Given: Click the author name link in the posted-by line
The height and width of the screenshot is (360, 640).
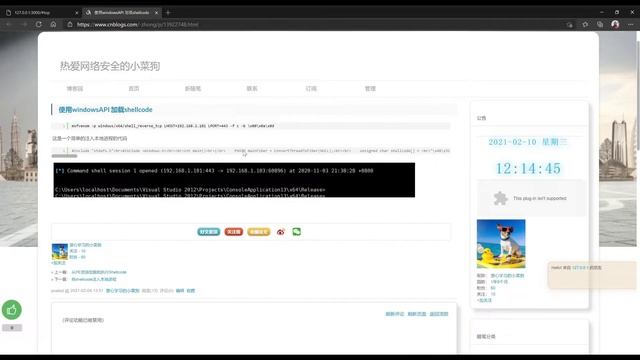Looking at the screenshot, I should click(x=122, y=291).
